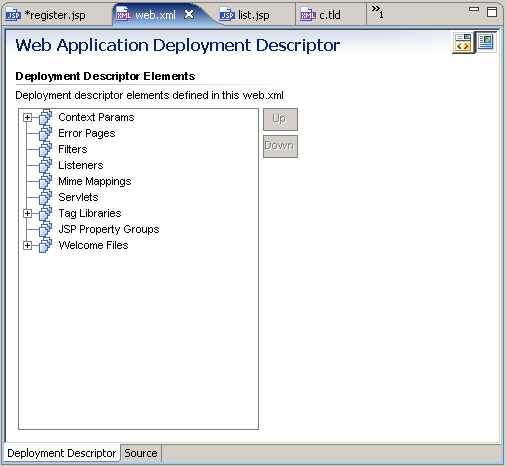Click the Filters node icon
507x467 pixels.
point(45,149)
